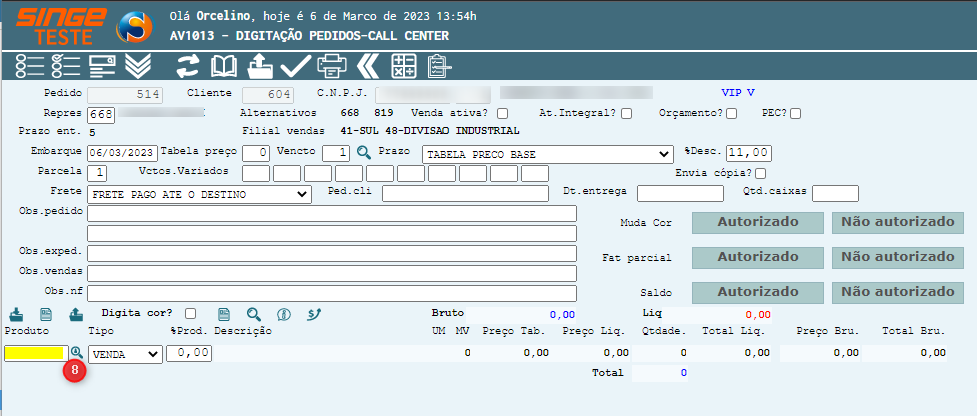The image size is (977, 416).
Task: Open the calculator icon in toolbar
Action: click(403, 66)
